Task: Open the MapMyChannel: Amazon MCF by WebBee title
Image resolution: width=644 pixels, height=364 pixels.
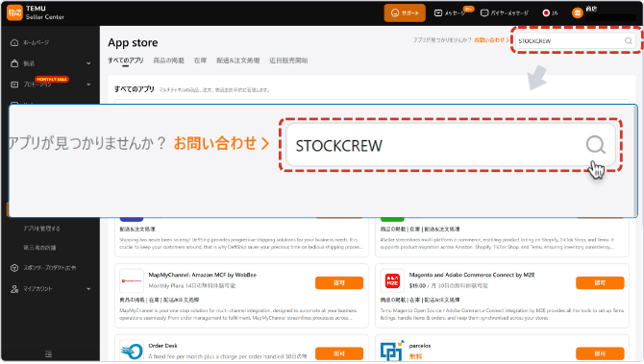Action: pos(202,275)
